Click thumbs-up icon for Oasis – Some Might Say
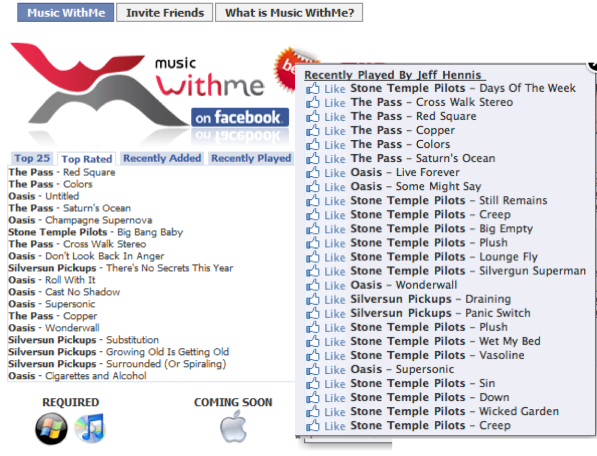The image size is (597, 456). coord(313,187)
